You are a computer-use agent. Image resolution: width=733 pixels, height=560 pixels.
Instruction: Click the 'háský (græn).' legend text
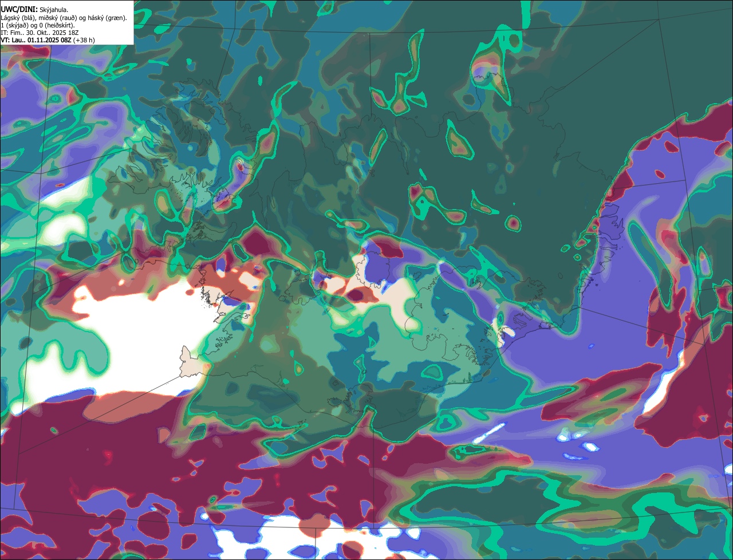107,18
